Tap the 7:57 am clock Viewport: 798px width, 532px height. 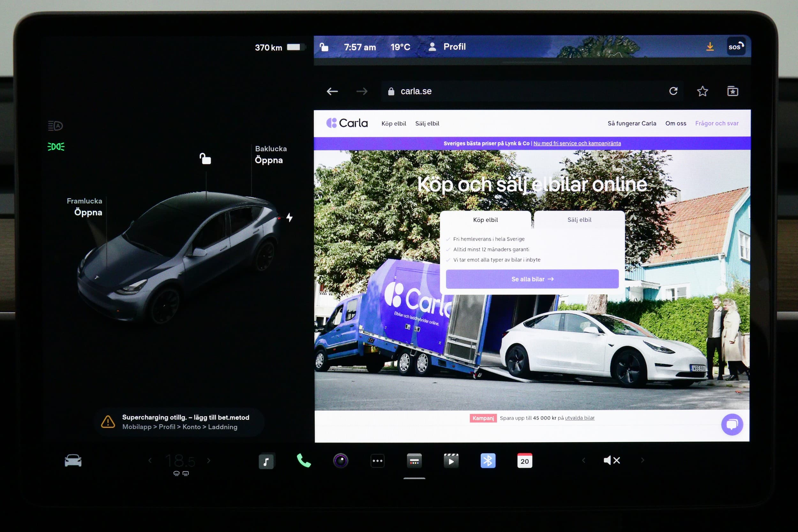point(360,47)
